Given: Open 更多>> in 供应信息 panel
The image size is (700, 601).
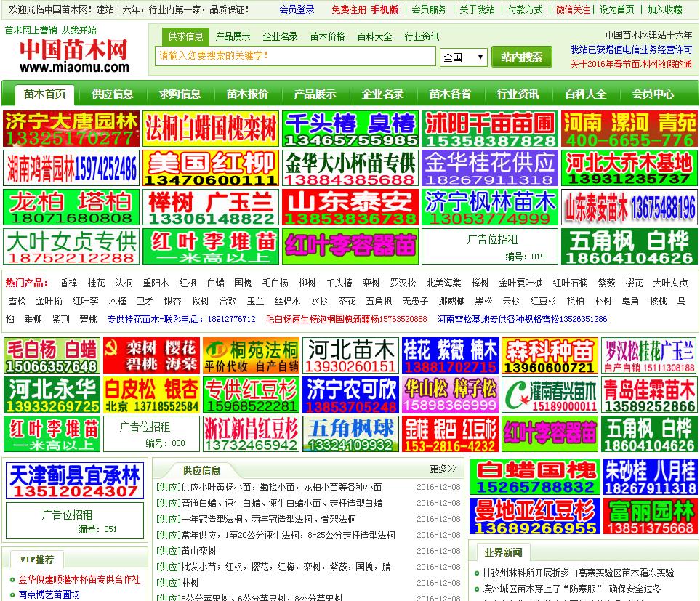Looking at the screenshot, I should click(443, 469).
